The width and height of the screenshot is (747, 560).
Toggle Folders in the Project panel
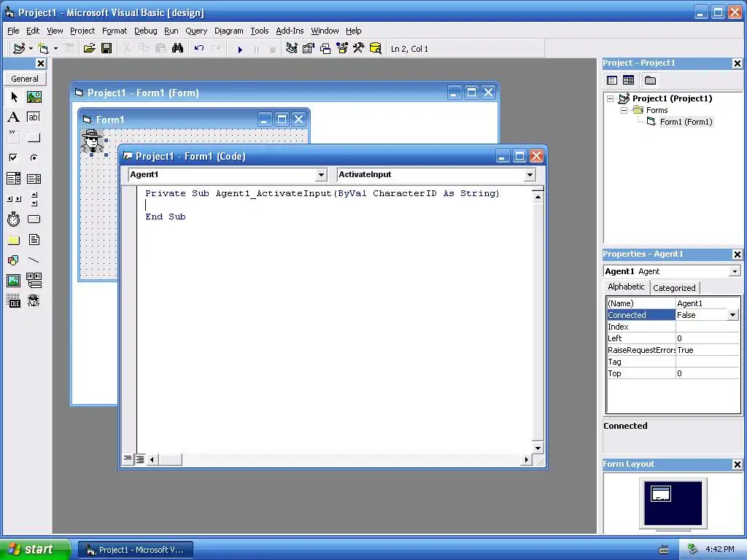pos(650,80)
